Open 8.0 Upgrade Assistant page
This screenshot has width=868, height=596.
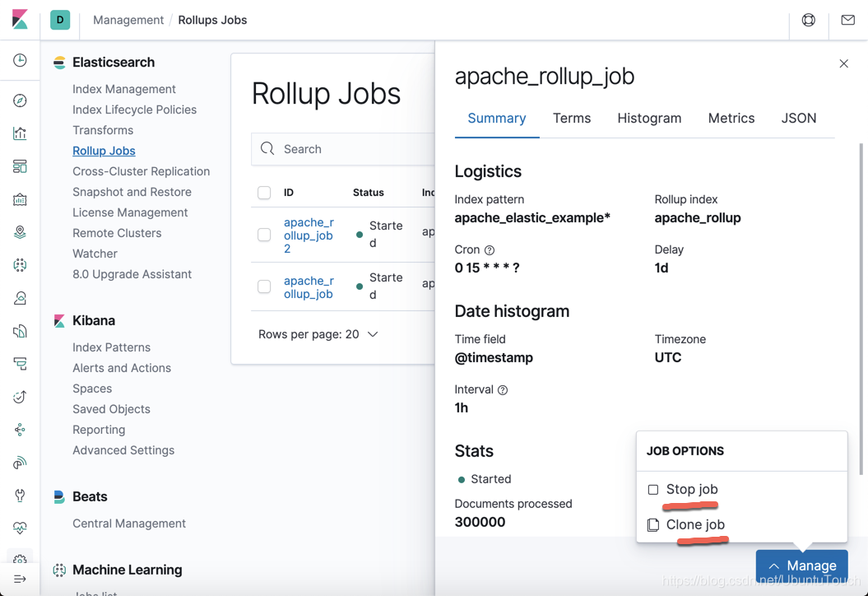click(x=132, y=274)
